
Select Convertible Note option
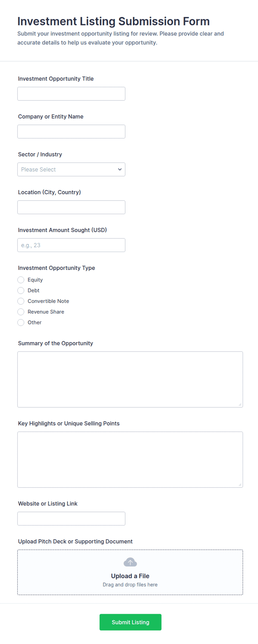pos(21,301)
